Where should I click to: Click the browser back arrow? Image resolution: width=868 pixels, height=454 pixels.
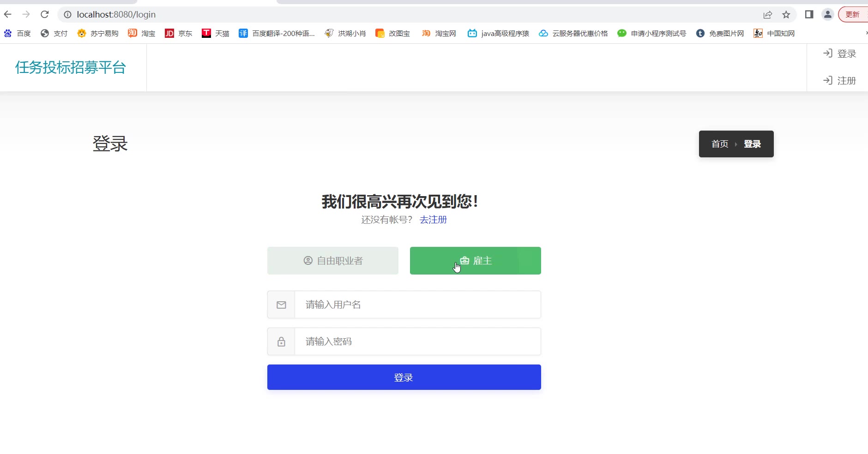[x=8, y=14]
